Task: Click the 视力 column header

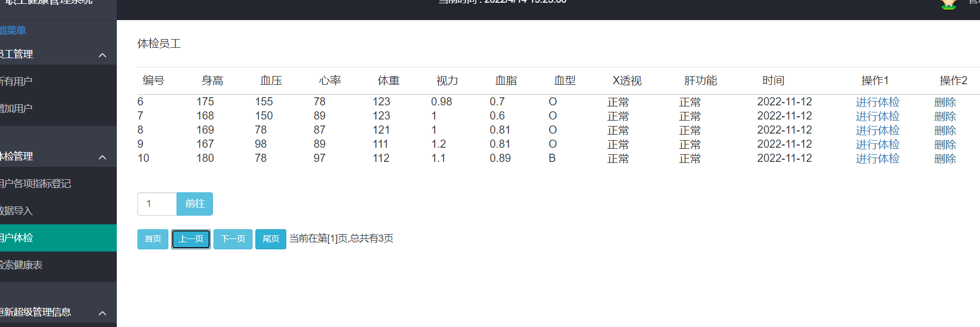Action: 447,80
